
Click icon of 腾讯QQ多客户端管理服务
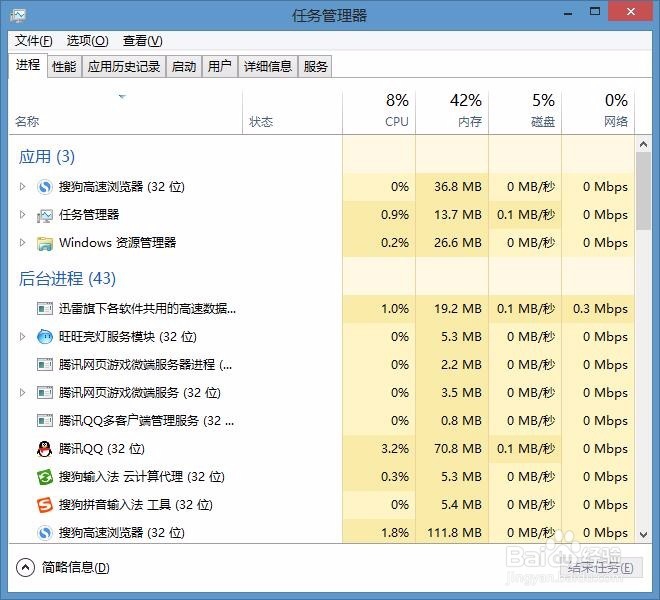pos(45,421)
